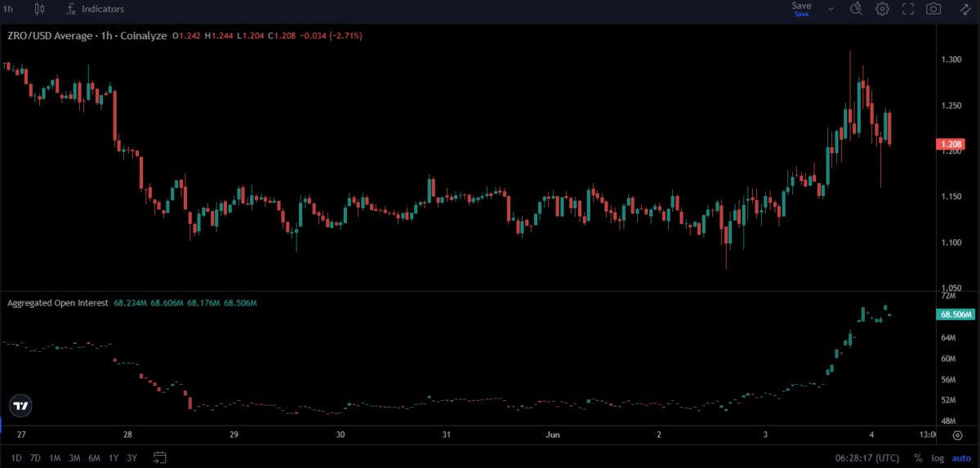The image size is (980, 468).
Task: Click the 72M open interest axis label
Action: 948,295
